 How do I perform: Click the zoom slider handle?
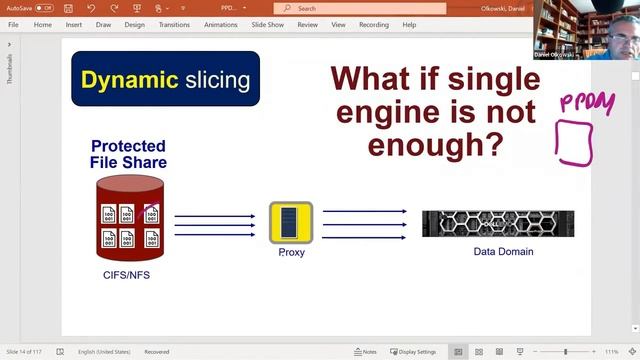(566, 352)
